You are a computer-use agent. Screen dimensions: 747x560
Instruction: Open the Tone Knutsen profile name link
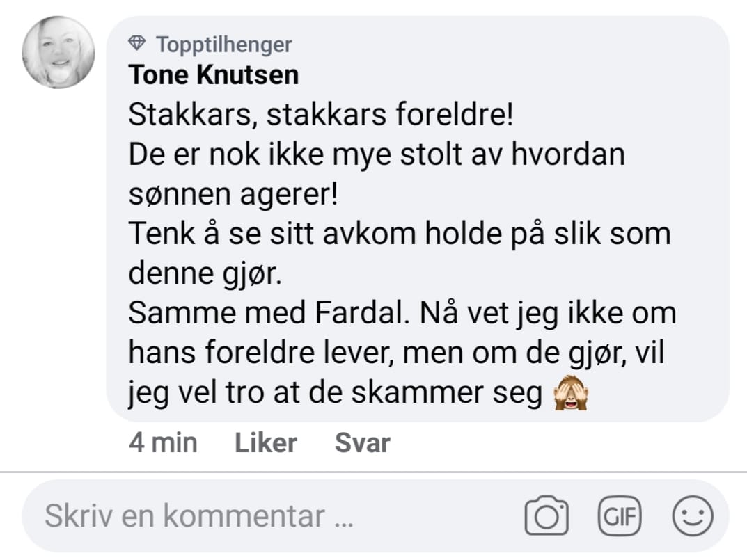[214, 74]
